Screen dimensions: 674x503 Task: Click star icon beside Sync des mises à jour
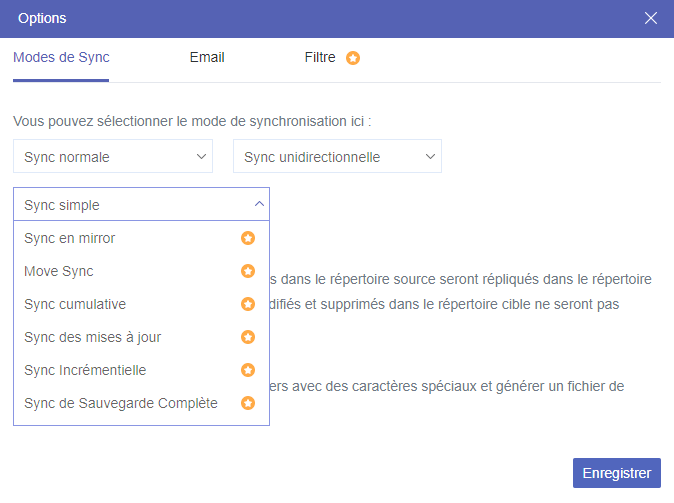pos(248,337)
